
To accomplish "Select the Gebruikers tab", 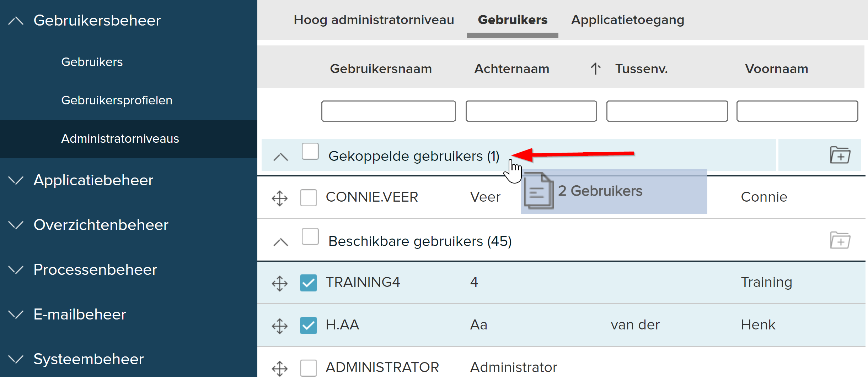I will [x=513, y=20].
